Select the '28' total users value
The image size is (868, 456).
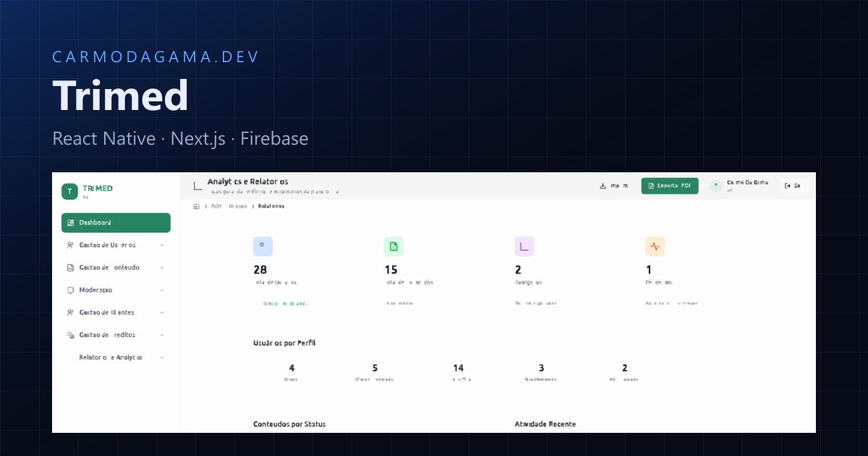pos(260,270)
